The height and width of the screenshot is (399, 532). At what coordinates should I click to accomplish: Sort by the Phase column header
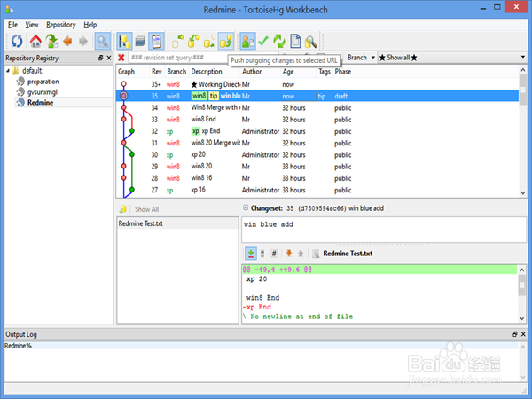coord(342,72)
